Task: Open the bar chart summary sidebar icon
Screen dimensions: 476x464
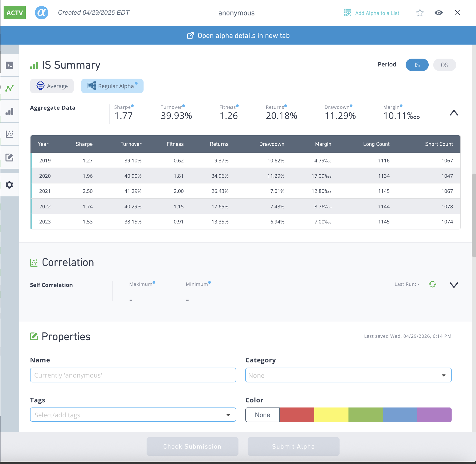Action: pos(10,111)
